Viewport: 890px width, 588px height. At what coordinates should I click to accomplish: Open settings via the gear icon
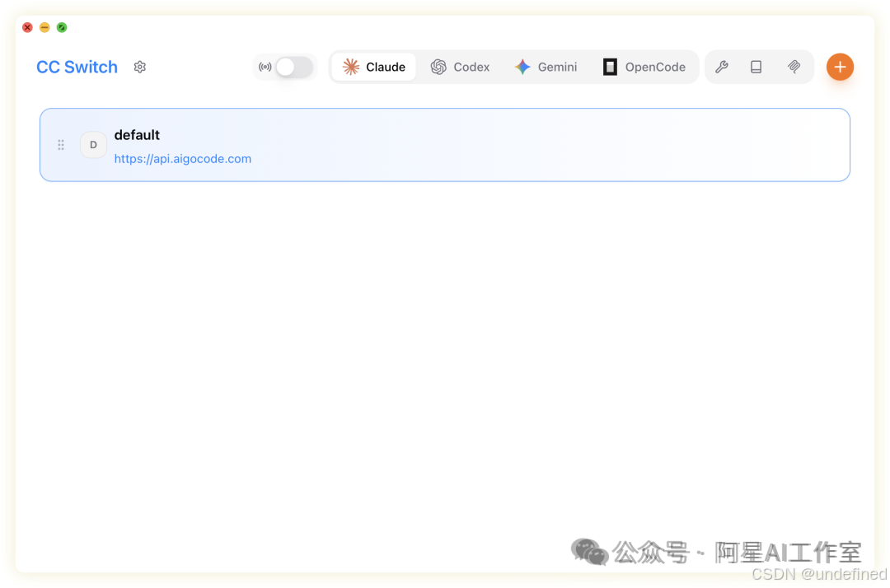[x=139, y=67]
